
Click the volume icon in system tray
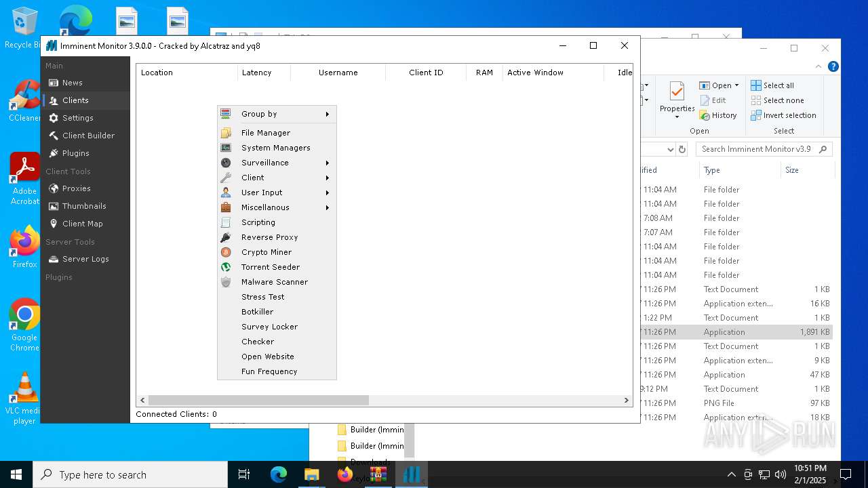pos(781,474)
